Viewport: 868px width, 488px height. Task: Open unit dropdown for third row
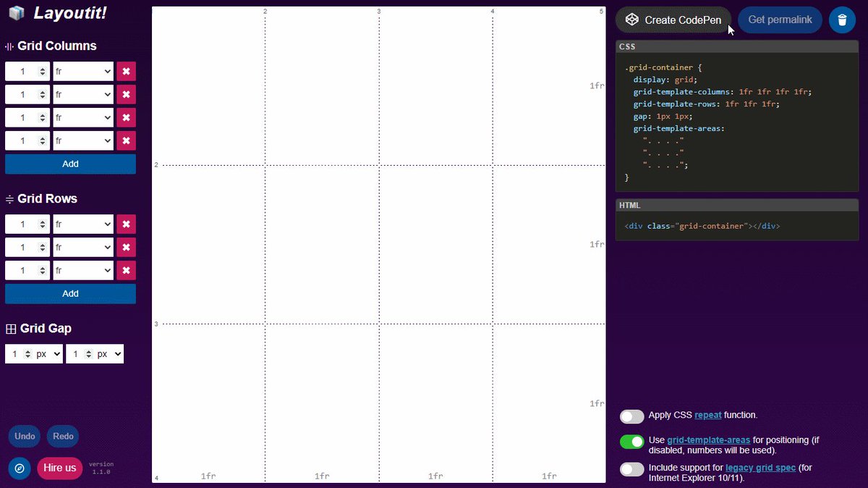coord(83,270)
